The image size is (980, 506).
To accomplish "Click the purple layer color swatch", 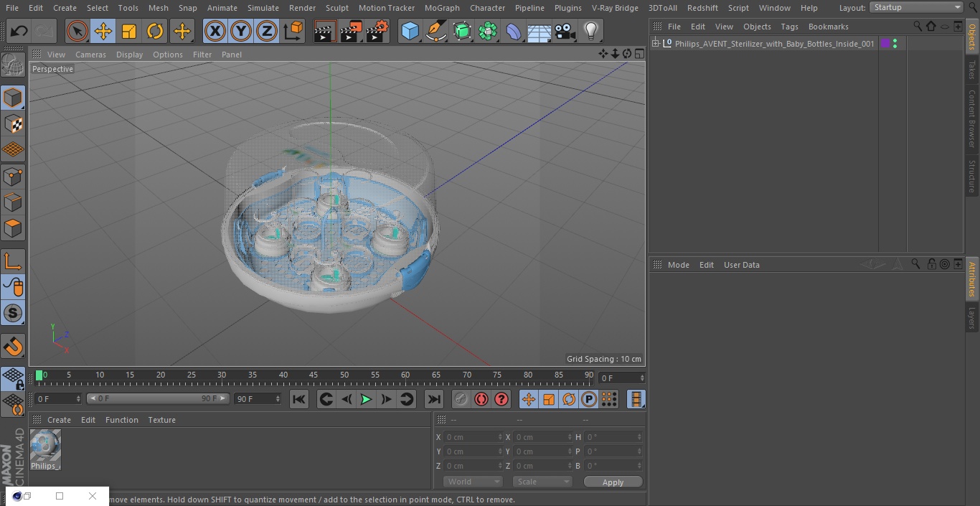I will click(x=885, y=44).
